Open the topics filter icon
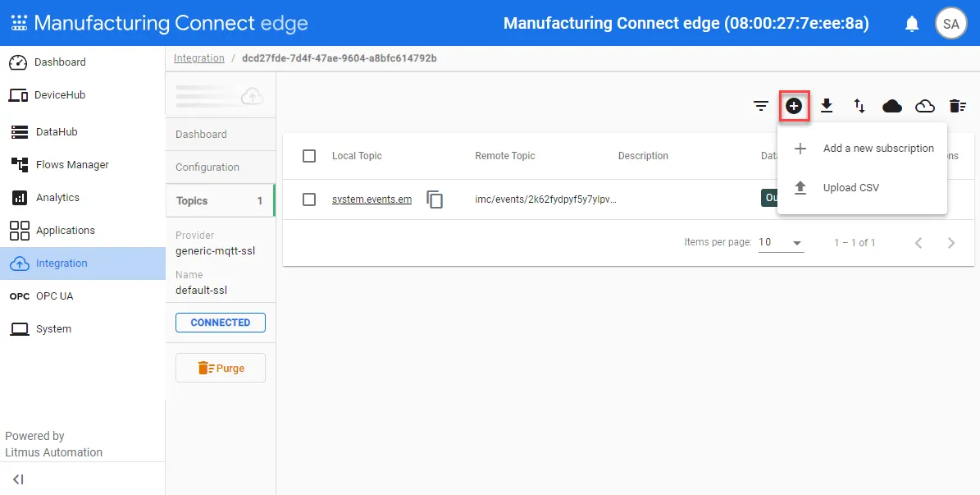The width and height of the screenshot is (980, 495). coord(760,107)
